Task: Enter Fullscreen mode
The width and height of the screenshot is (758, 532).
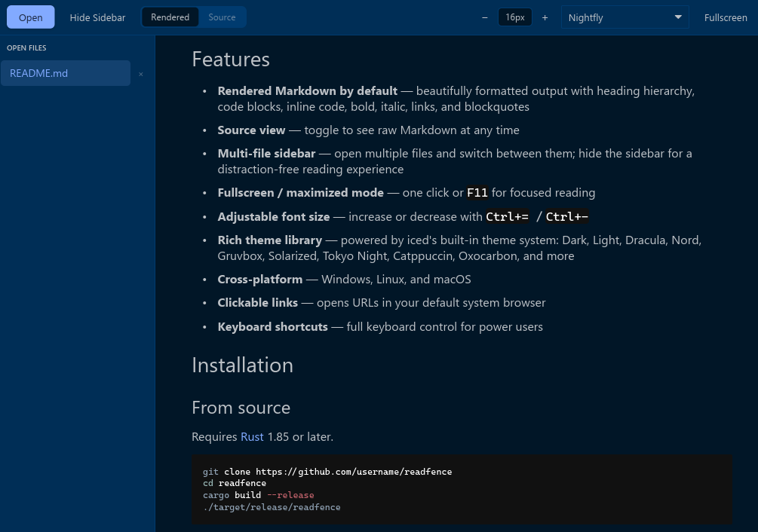Action: [726, 17]
